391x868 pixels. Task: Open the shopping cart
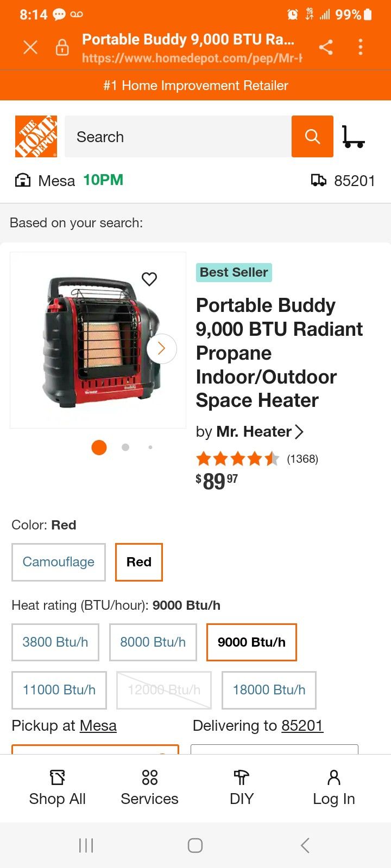coord(353,137)
